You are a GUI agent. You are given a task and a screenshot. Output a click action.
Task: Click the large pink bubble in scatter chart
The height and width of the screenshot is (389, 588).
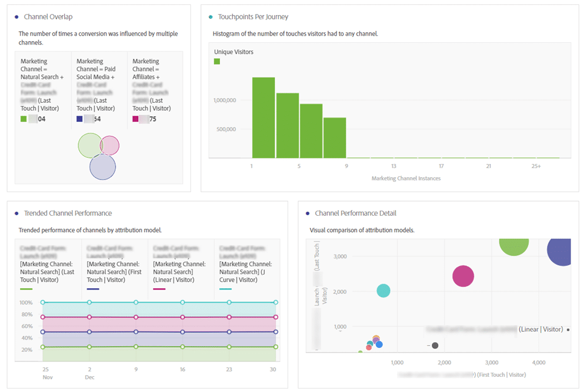pyautogui.click(x=463, y=276)
